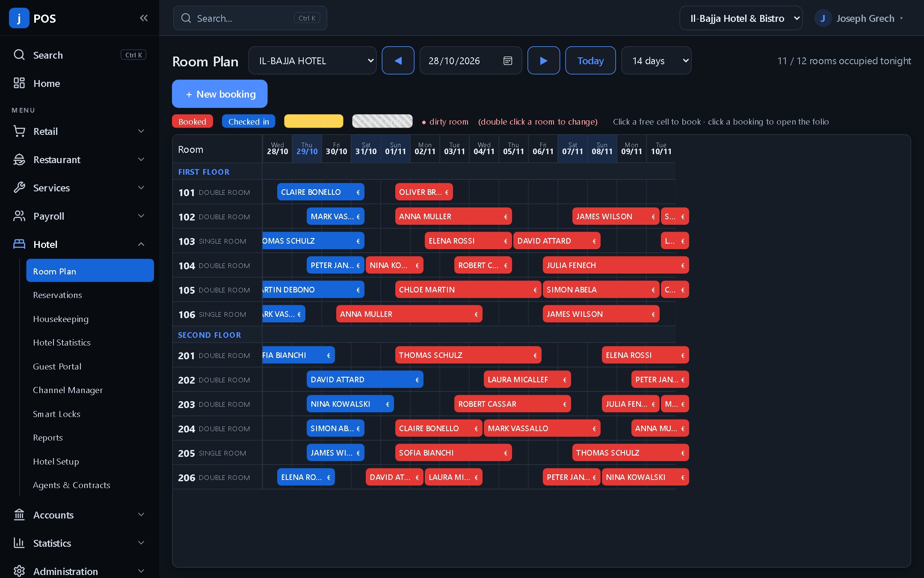Viewport: 924px width, 578px height.
Task: Click the previous date arrow button
Action: (398, 60)
